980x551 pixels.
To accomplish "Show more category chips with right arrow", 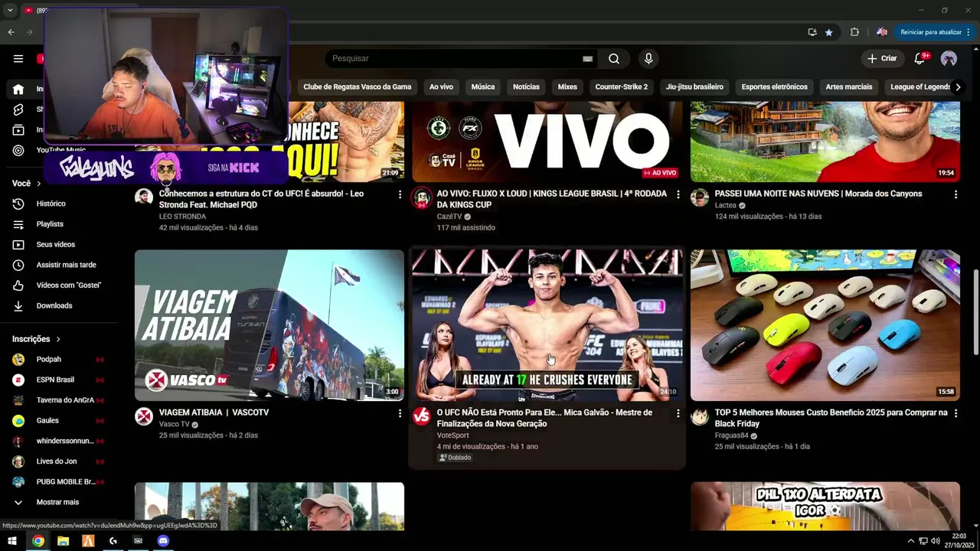I will click(x=958, y=86).
